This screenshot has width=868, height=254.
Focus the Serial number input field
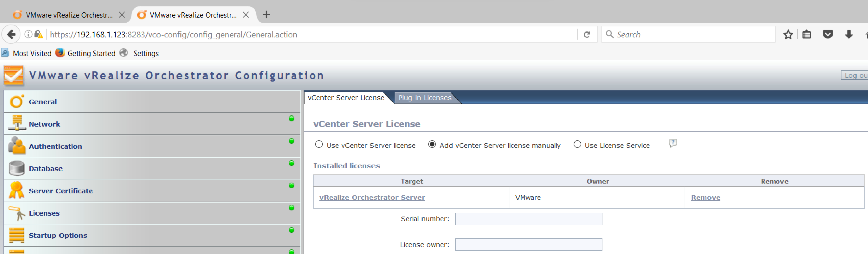[529, 219]
